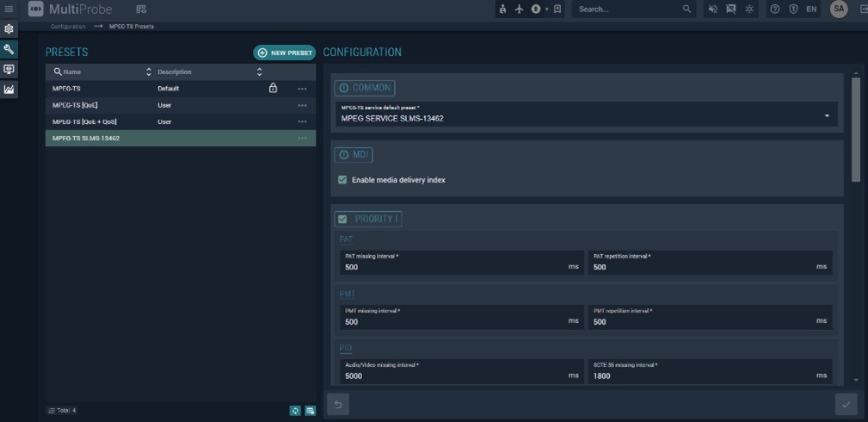
Task: Click the logout icon at top right
Action: tap(863, 9)
